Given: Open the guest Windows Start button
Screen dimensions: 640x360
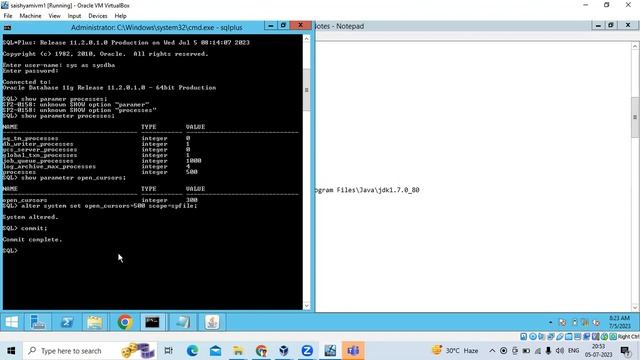Looking at the screenshot, I should pyautogui.click(x=12, y=322).
